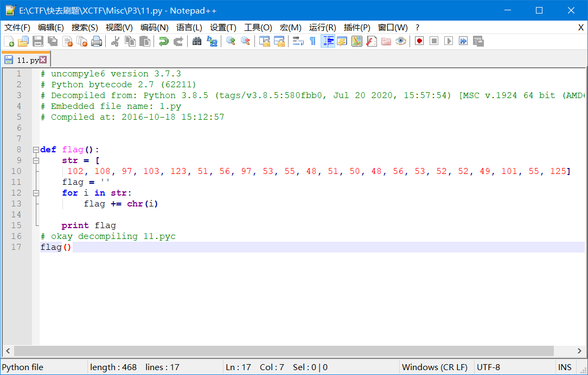This screenshot has width=588, height=375.
Task: Cut selection using the scissors icon
Action: point(116,41)
